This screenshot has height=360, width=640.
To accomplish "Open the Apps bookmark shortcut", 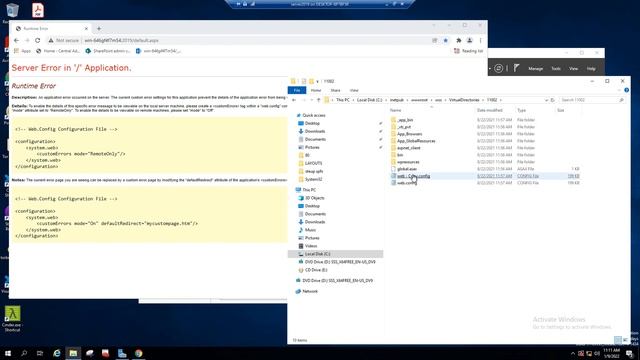I will pyautogui.click(x=22, y=51).
